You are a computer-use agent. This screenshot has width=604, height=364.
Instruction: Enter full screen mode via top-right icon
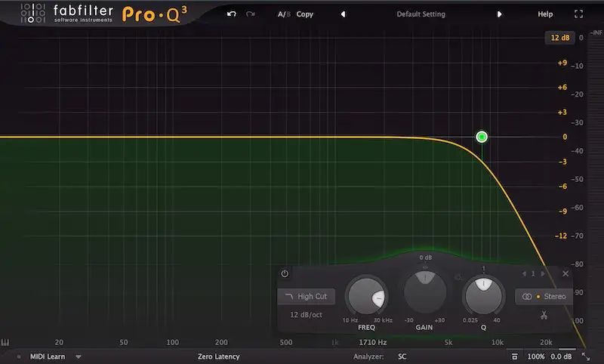[578, 14]
